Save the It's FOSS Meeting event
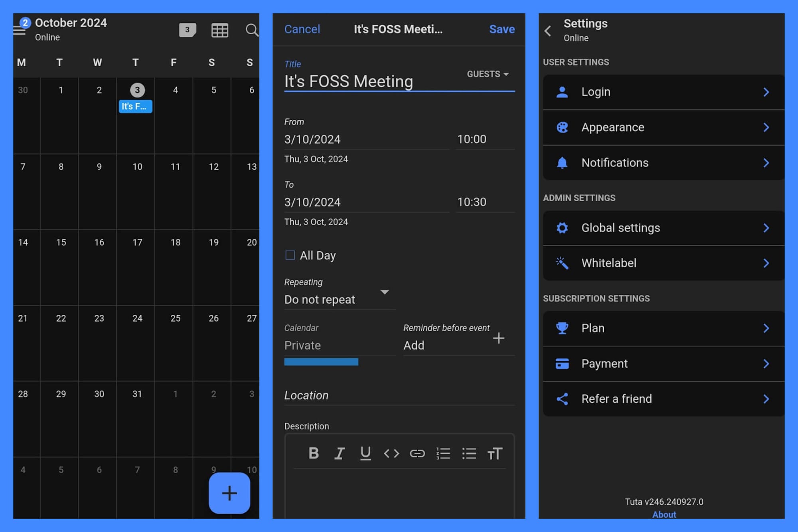798x532 pixels. click(x=502, y=29)
